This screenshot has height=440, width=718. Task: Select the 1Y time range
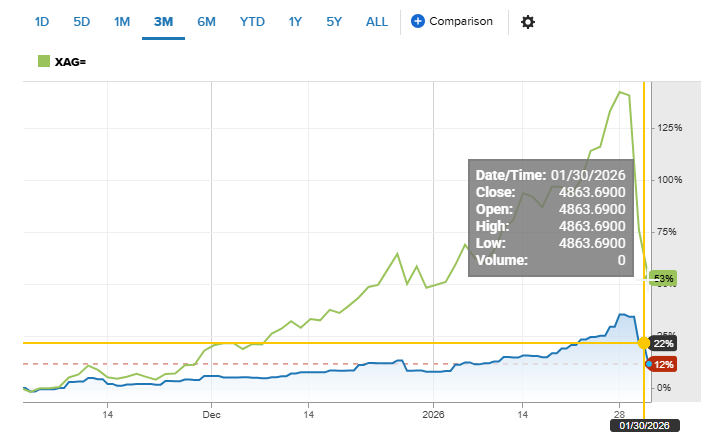click(x=296, y=21)
